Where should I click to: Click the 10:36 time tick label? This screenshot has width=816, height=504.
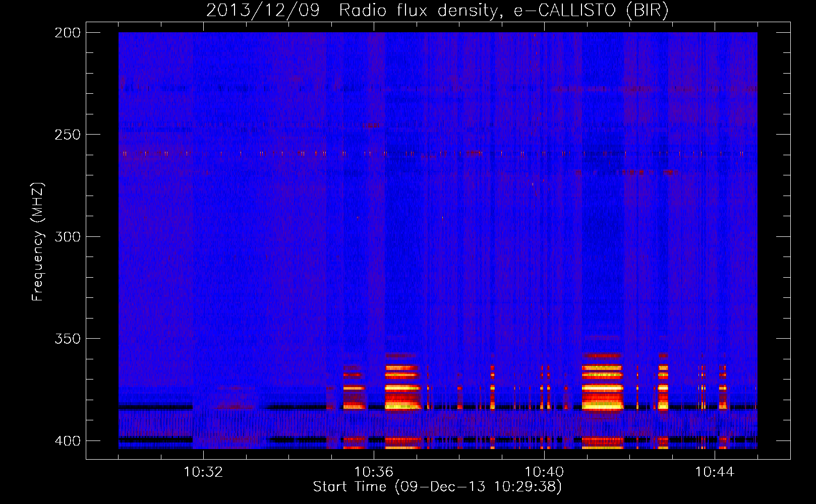pyautogui.click(x=374, y=472)
